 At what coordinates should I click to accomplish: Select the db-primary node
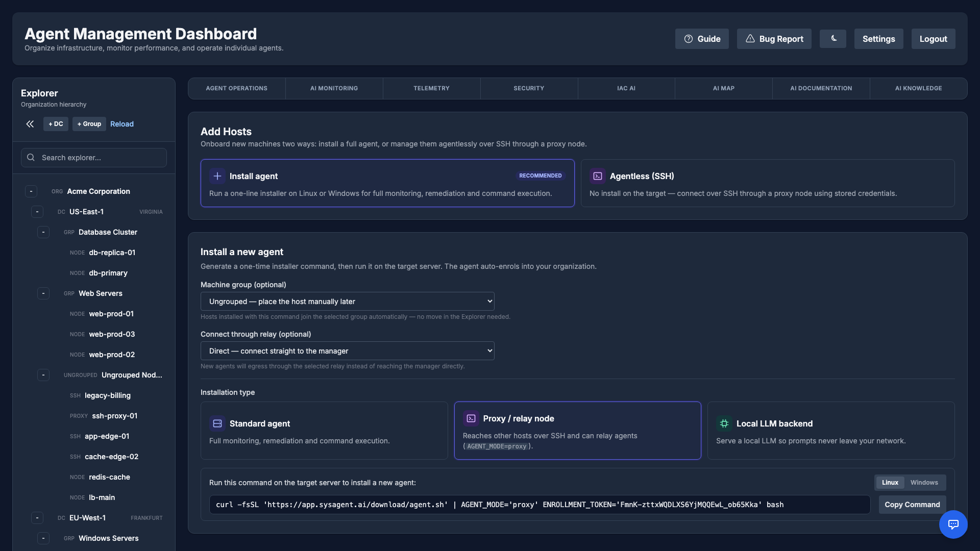pyautogui.click(x=108, y=273)
